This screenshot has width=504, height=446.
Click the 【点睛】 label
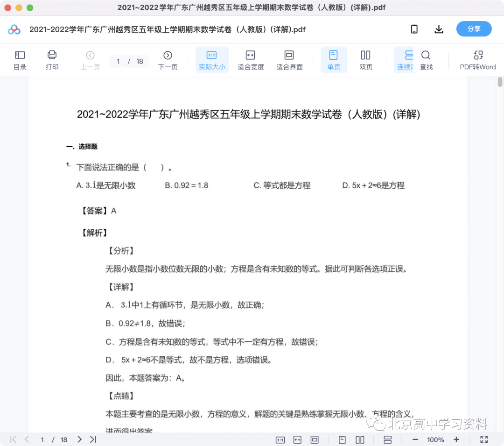point(120,396)
